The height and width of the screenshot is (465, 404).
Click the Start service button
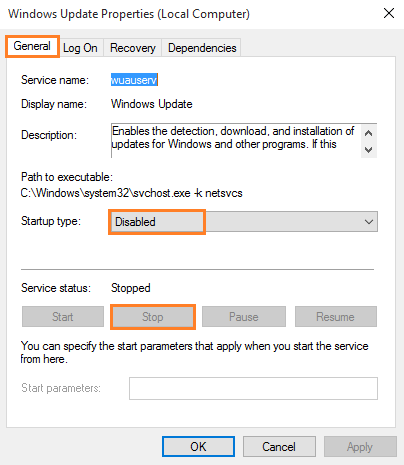63,317
